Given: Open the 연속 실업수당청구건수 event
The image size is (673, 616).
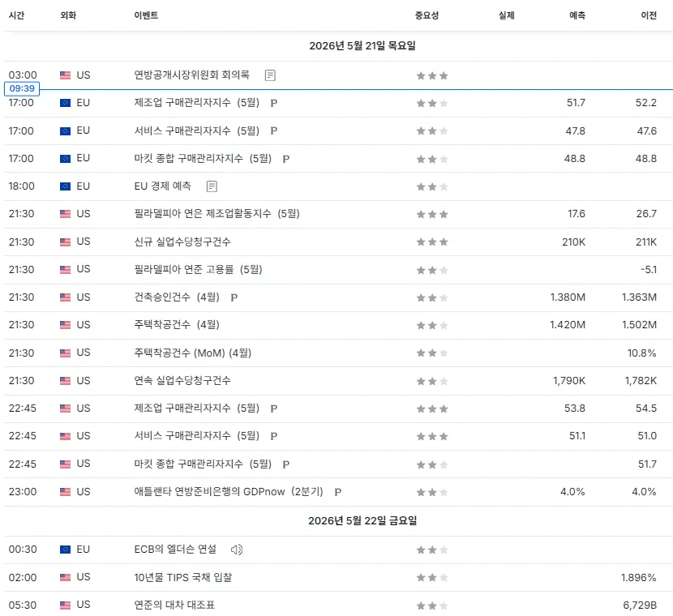Looking at the screenshot, I should tap(182, 380).
